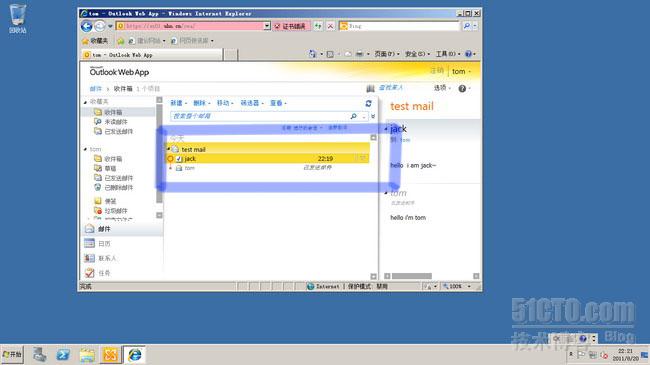Click the browser Back arrow button

point(87,26)
